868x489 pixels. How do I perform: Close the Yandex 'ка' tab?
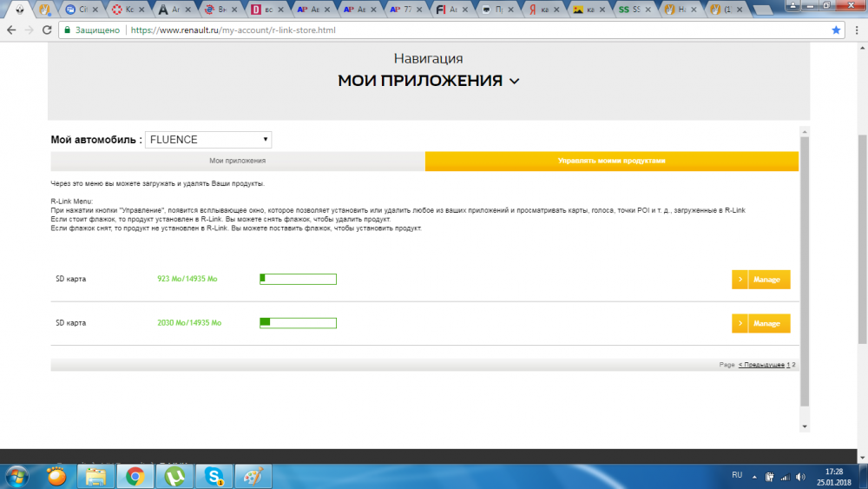[x=556, y=10]
